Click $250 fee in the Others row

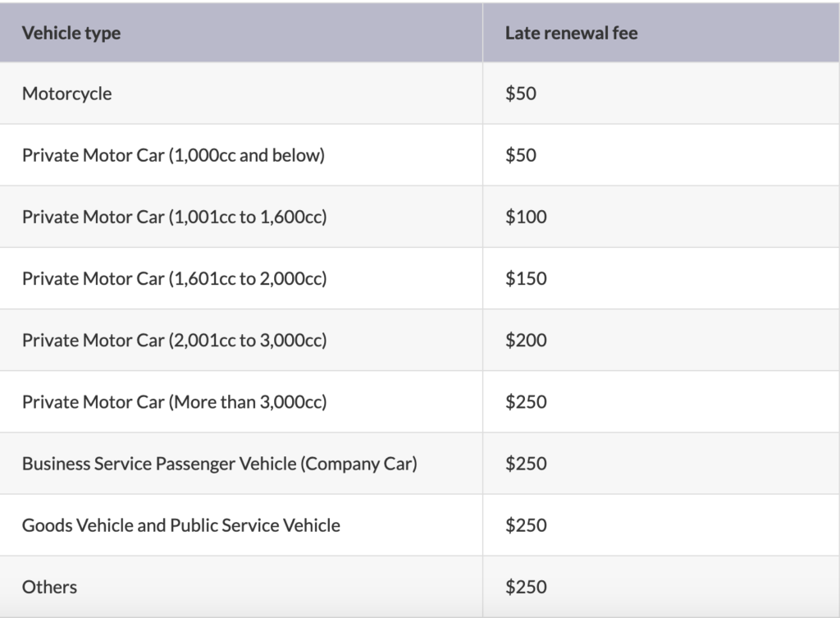526,586
